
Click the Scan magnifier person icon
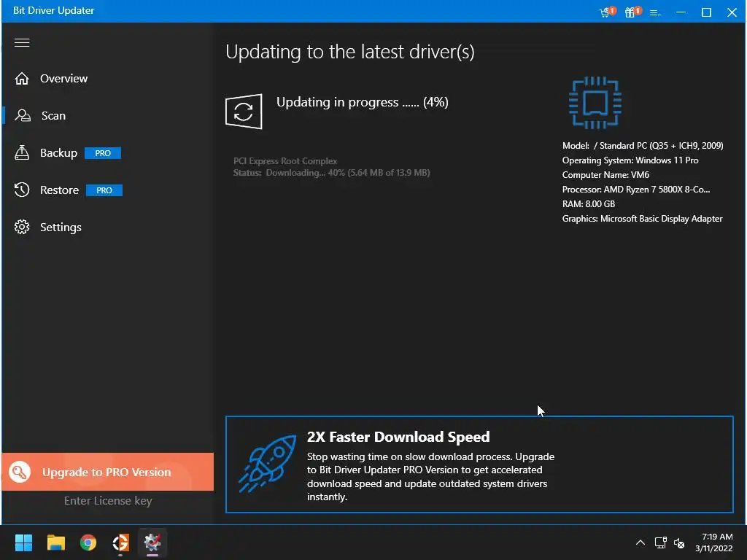(x=23, y=116)
